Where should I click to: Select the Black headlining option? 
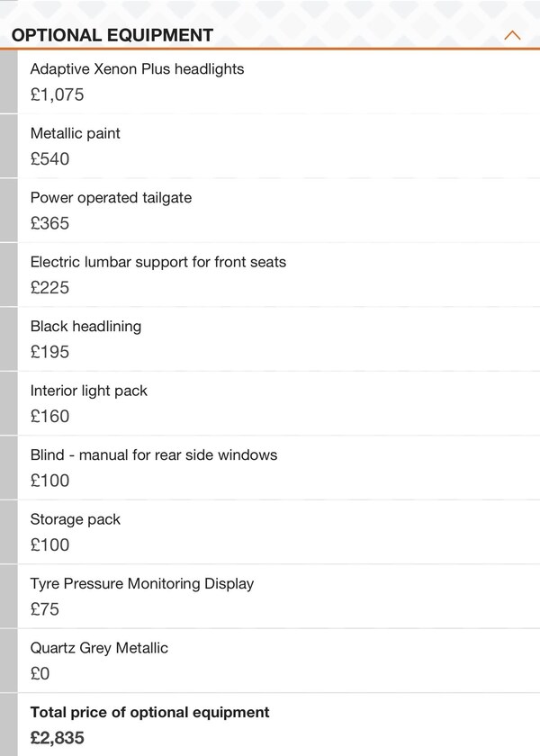[85, 327]
